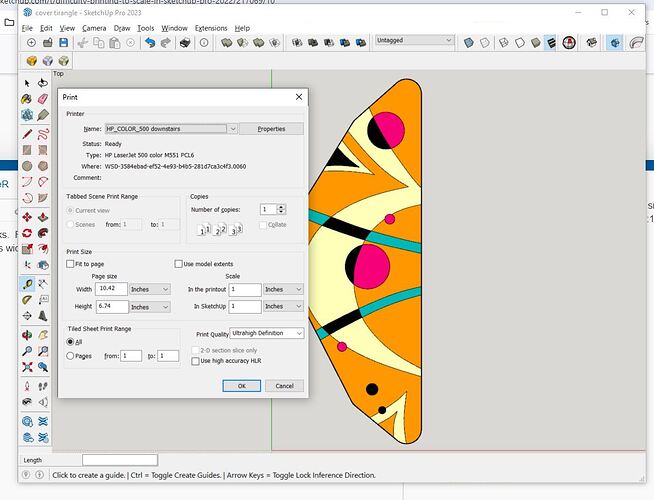The image size is (654, 500).
Task: Select the Eraser tool in left toolbar
Action: click(43, 98)
